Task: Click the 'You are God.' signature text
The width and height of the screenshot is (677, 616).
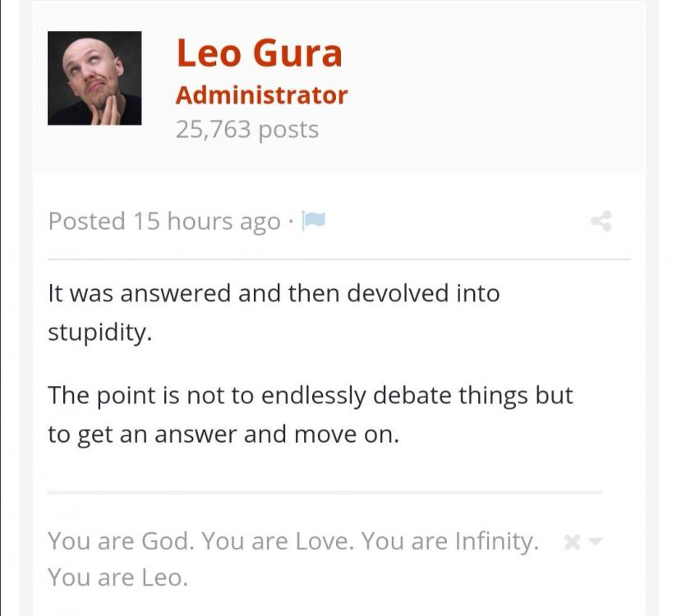Action: coord(120,542)
